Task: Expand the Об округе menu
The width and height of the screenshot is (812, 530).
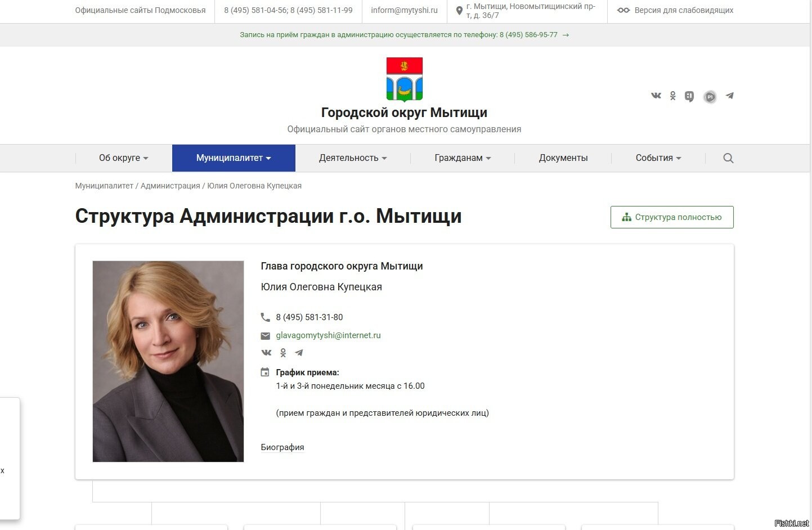Action: (x=124, y=158)
